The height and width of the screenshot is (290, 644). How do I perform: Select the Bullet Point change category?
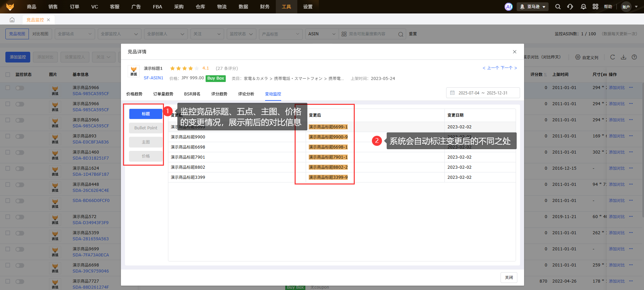(x=146, y=128)
